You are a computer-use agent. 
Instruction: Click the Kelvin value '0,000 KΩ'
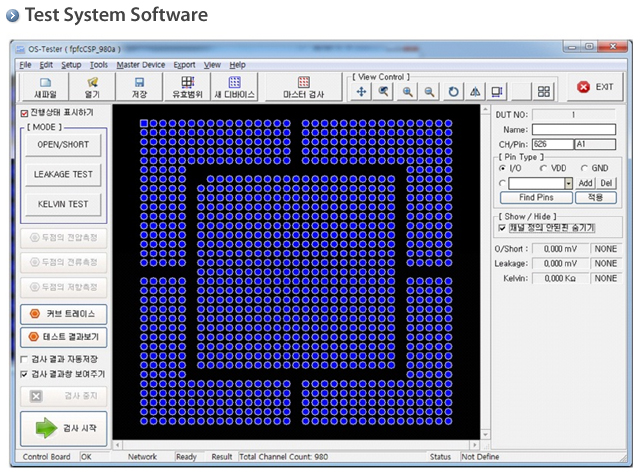pos(560,278)
